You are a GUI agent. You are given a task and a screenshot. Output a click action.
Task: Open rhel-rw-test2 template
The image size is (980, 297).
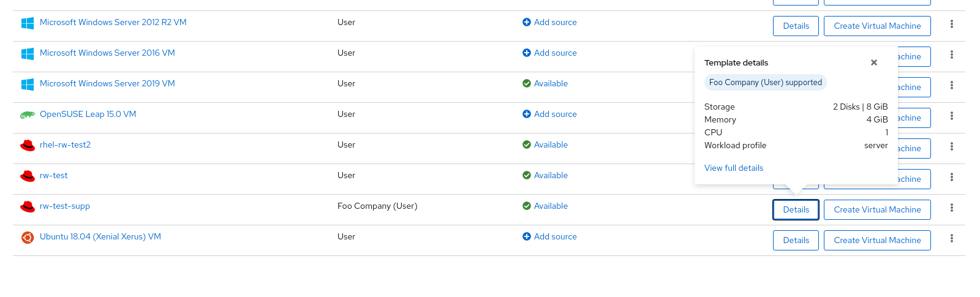(65, 145)
